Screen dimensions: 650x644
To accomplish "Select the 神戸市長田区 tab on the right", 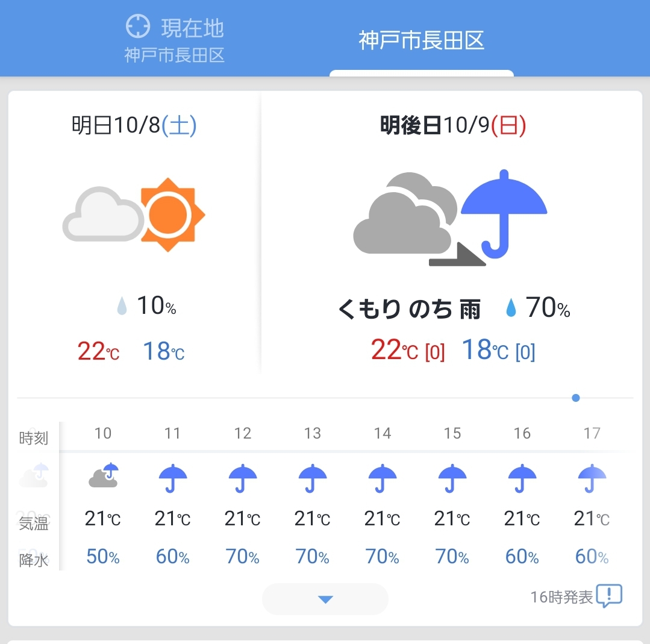I will [422, 40].
